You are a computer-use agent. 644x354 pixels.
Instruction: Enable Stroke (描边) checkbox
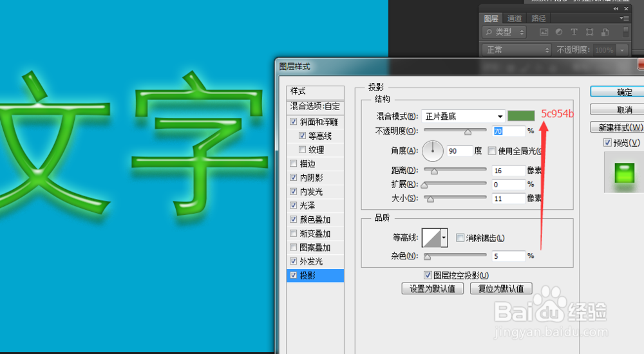[x=293, y=163]
